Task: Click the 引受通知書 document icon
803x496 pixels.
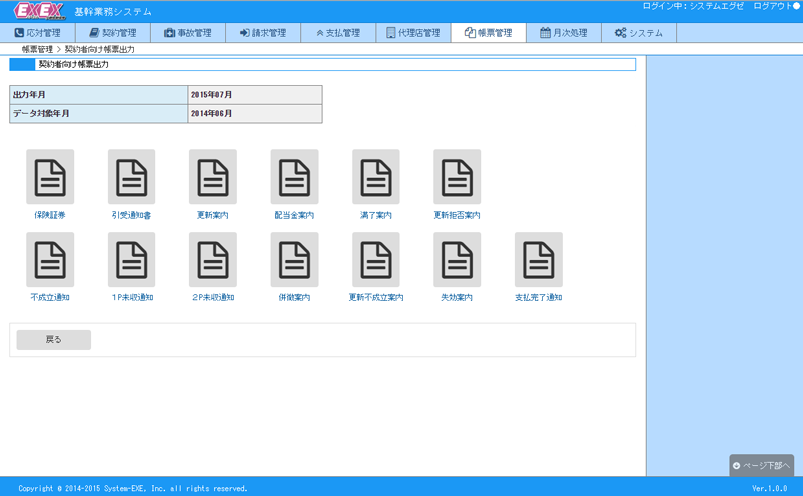Action: (132, 178)
